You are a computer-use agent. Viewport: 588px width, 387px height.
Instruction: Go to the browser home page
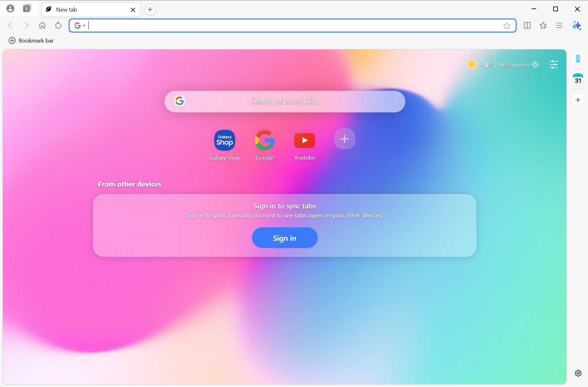point(42,26)
